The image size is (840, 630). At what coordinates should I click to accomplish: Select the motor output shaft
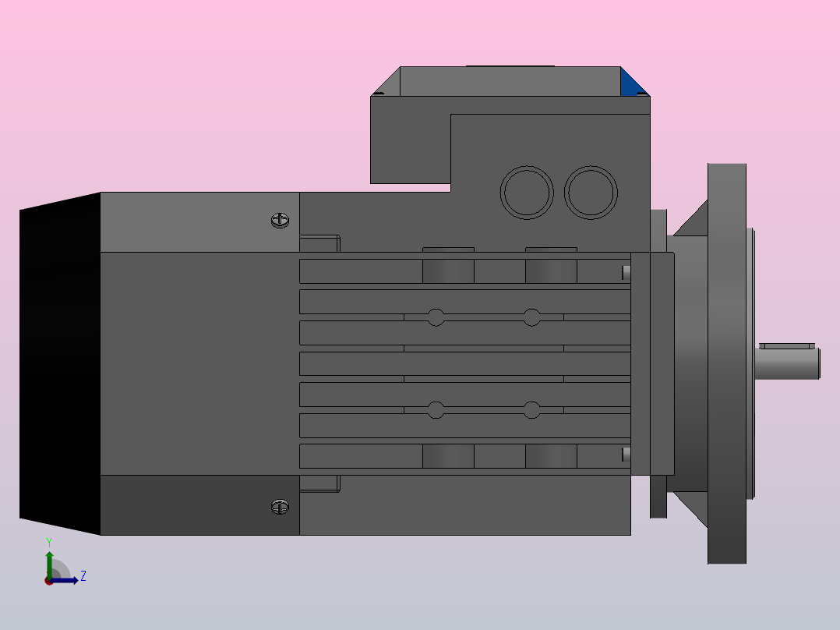(x=787, y=364)
